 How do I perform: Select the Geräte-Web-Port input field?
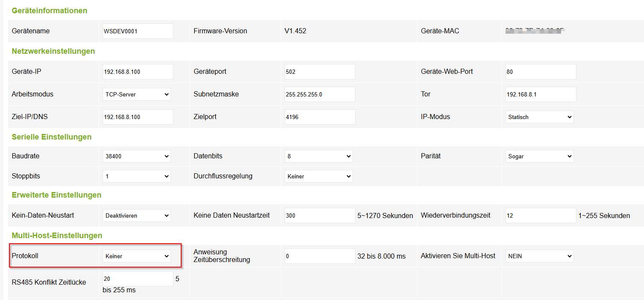(541, 72)
